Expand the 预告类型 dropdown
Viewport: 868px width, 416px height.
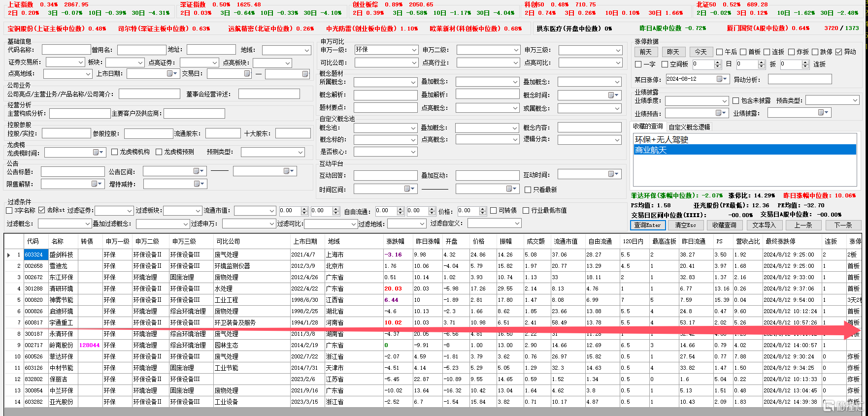[833, 100]
